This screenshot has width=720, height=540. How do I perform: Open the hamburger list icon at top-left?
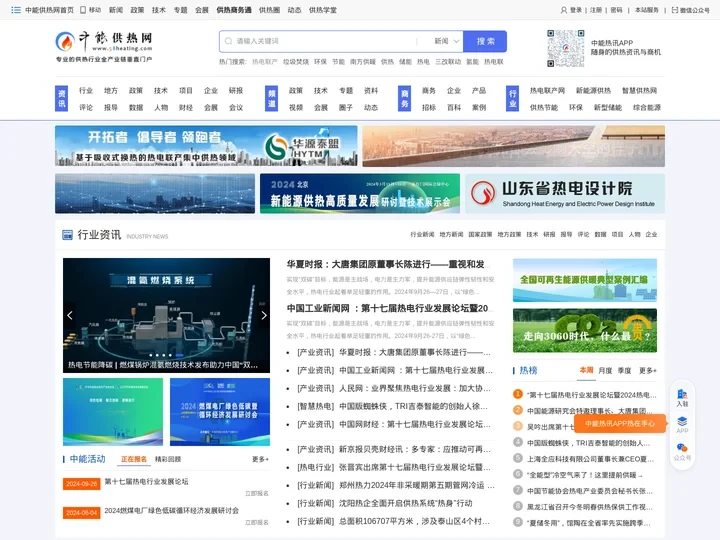[x=16, y=10]
